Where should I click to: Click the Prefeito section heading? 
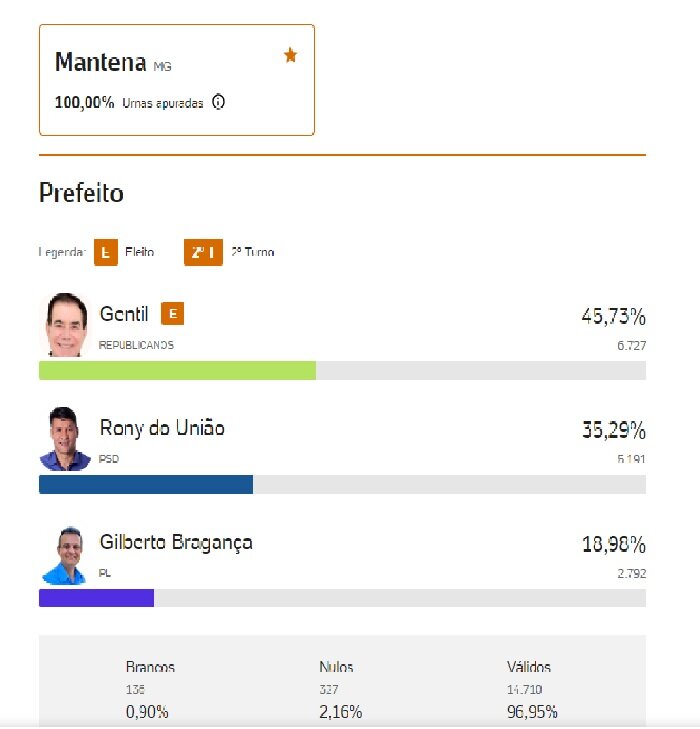(81, 193)
